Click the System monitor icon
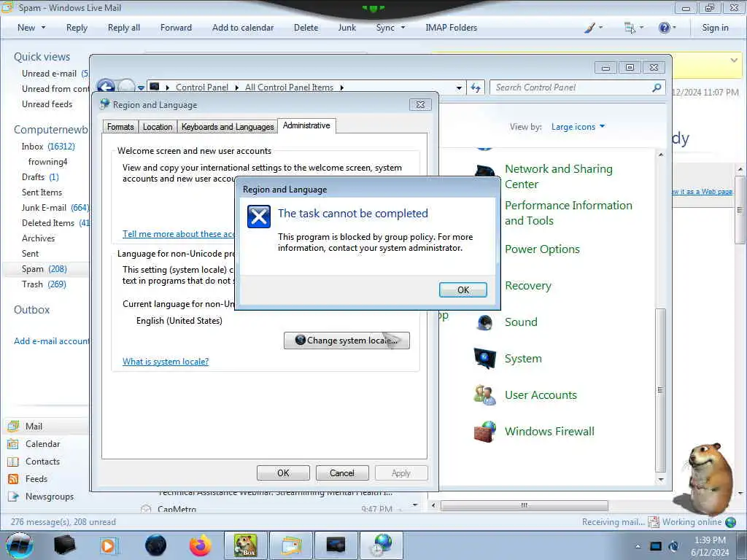747x560 pixels. pos(485,358)
